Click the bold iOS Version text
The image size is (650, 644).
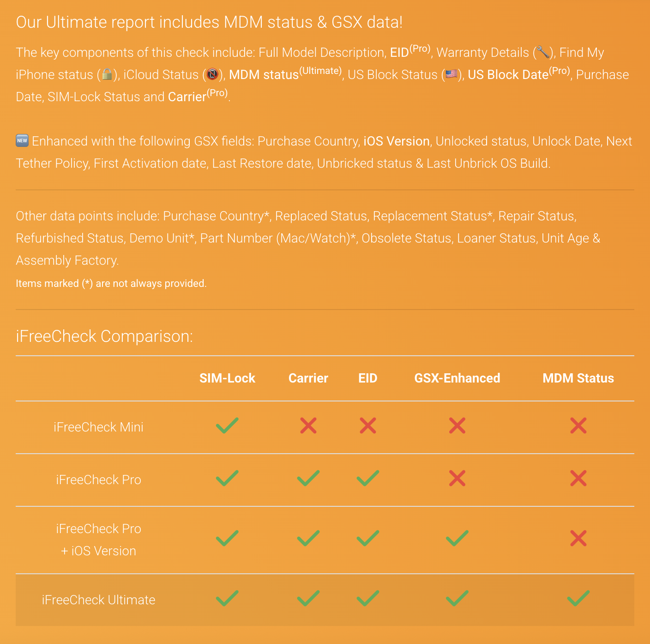[397, 141]
